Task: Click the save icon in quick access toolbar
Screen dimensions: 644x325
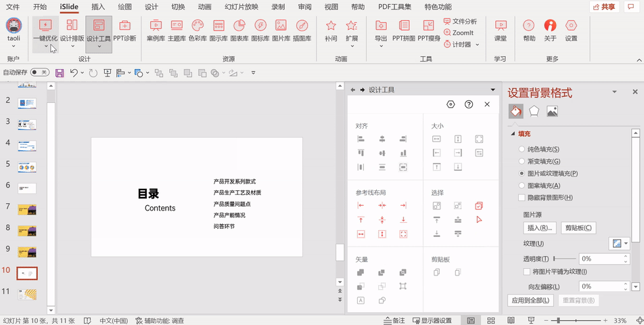Action: pos(60,73)
